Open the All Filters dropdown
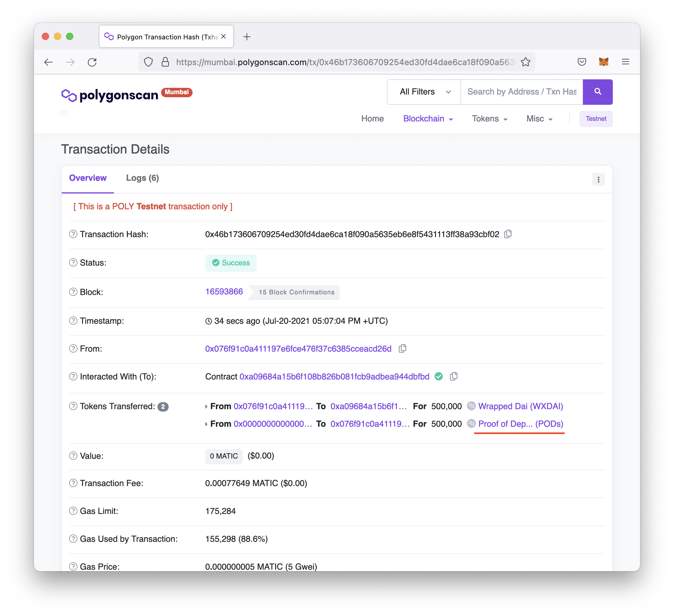 click(424, 92)
